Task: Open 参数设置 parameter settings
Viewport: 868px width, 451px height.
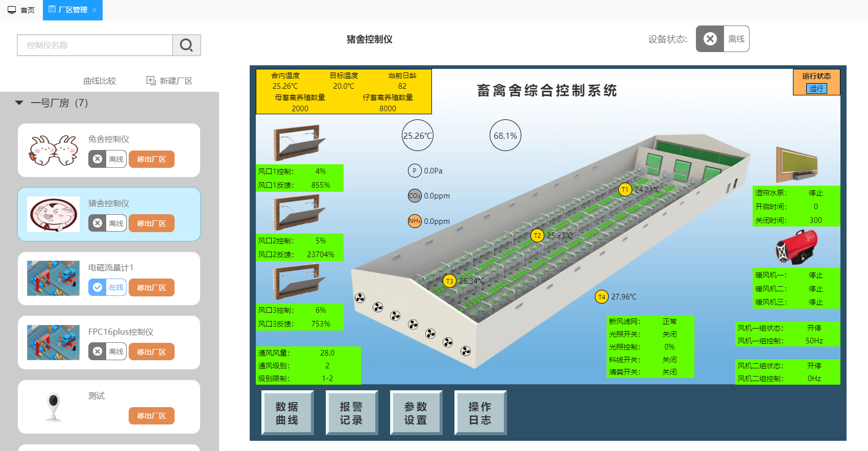Action: point(416,413)
